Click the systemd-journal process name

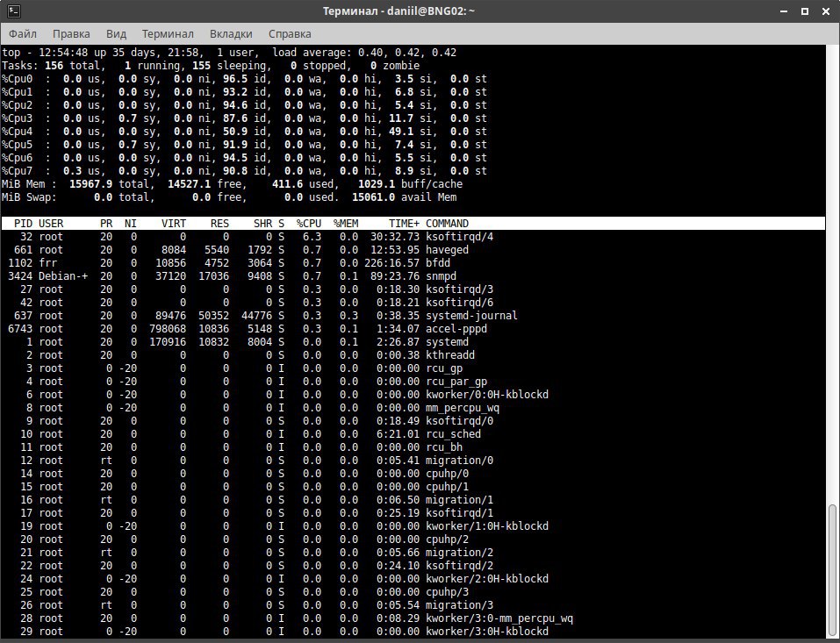click(471, 316)
